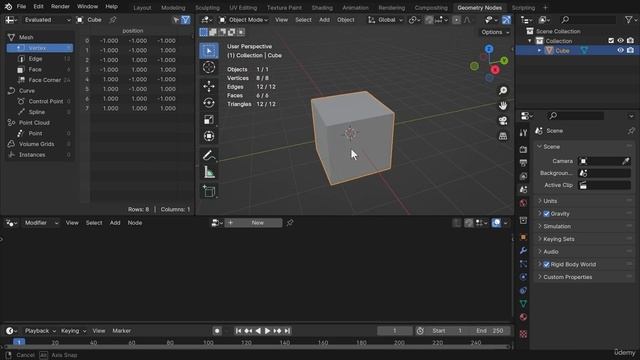Image resolution: width=640 pixels, height=360 pixels.
Task: Jump to the timeline start frame
Action: click(238, 331)
